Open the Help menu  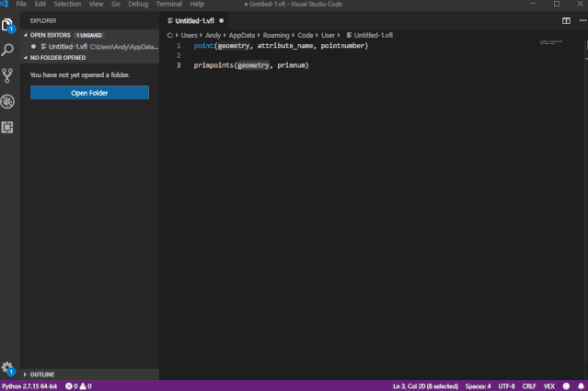[197, 4]
